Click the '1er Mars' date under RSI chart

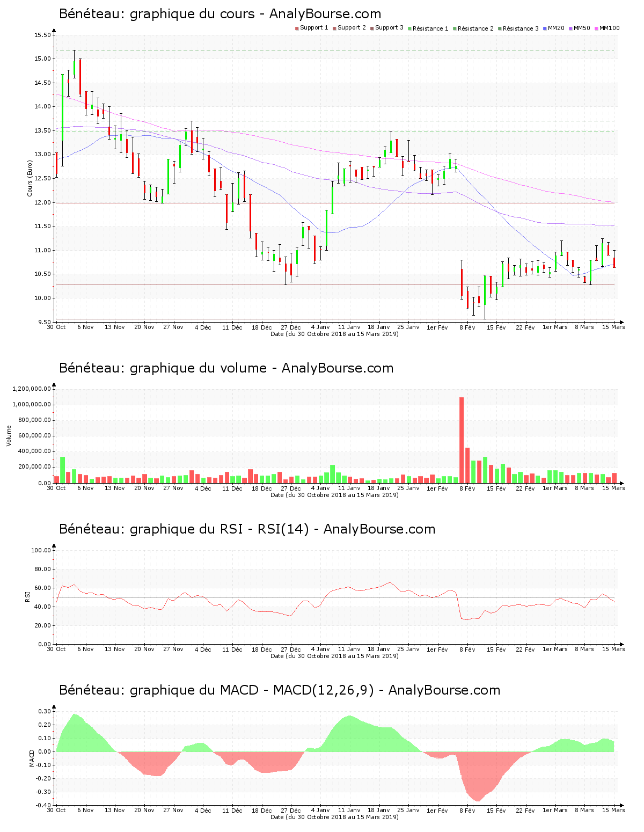555,649
